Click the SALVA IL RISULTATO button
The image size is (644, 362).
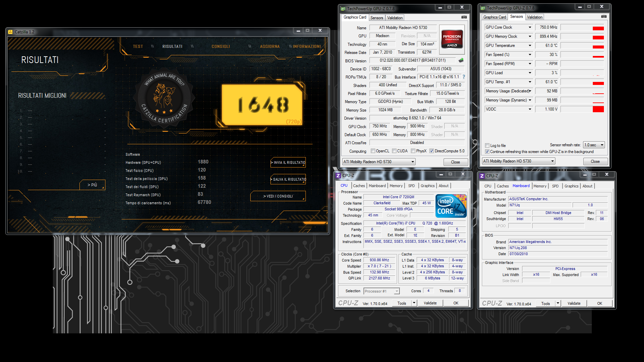tap(288, 179)
